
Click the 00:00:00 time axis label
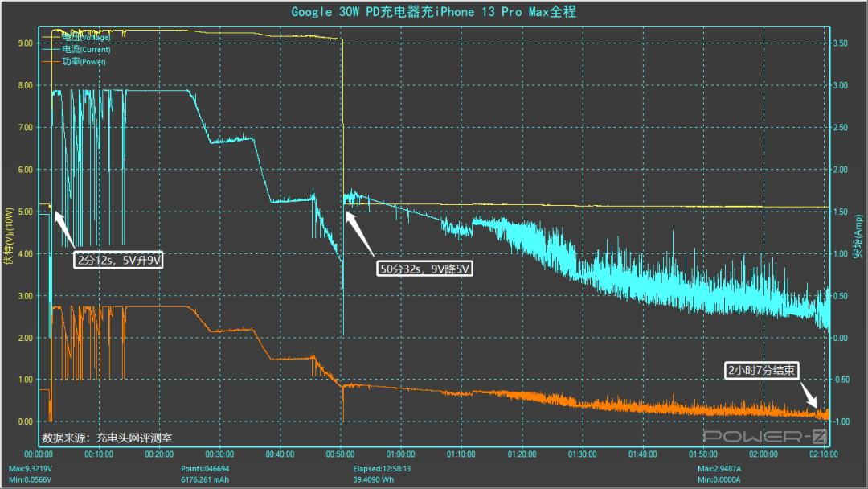(x=39, y=454)
